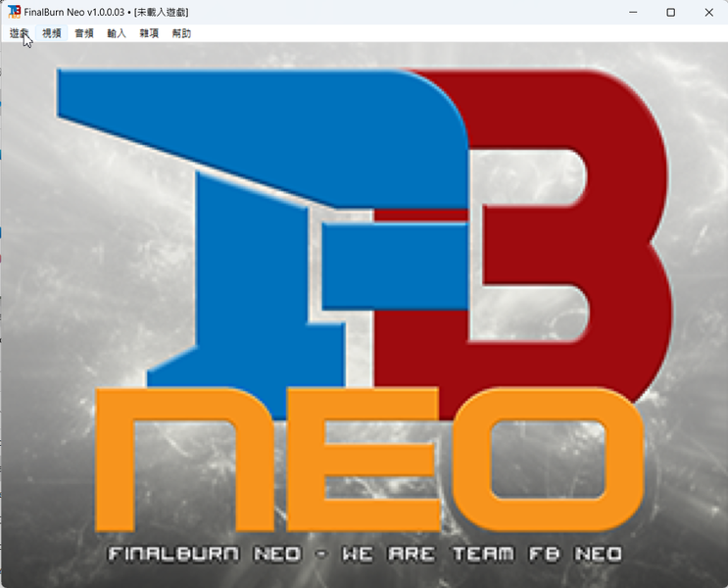Open the 視頻 (Video) menu

pos(52,33)
